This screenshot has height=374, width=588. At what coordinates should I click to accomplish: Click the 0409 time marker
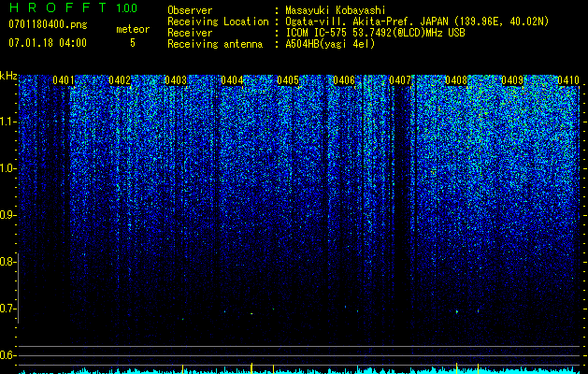(512, 80)
